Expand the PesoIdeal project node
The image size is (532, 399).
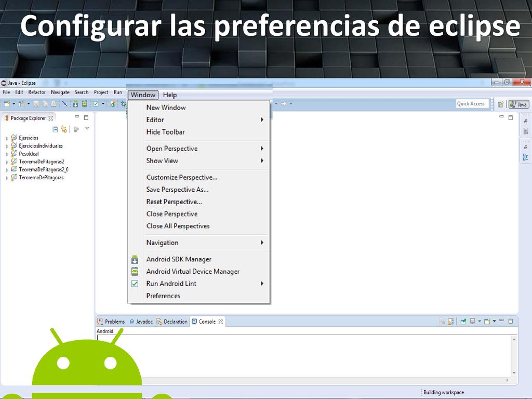(7, 154)
